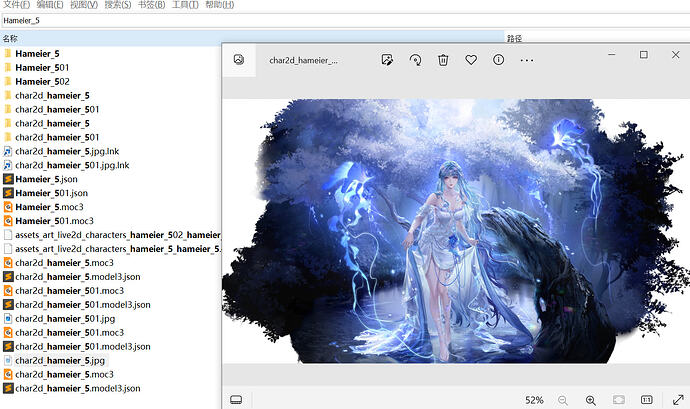Open the 书签(B) menu

point(151,5)
